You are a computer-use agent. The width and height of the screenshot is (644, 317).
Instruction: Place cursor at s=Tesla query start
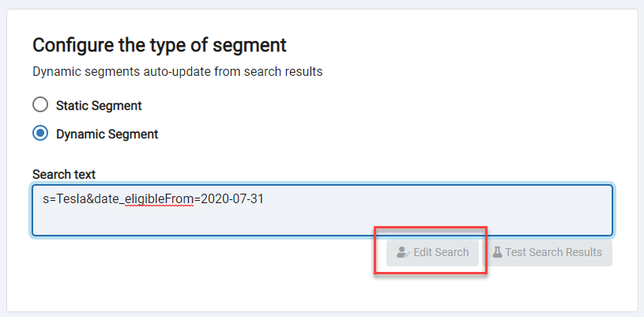tap(43, 199)
